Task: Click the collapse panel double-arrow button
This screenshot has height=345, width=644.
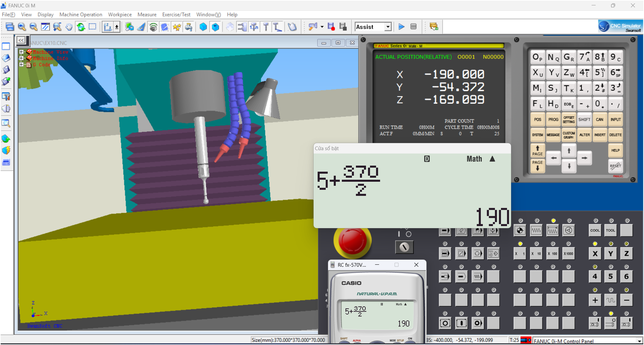Action: [21, 40]
